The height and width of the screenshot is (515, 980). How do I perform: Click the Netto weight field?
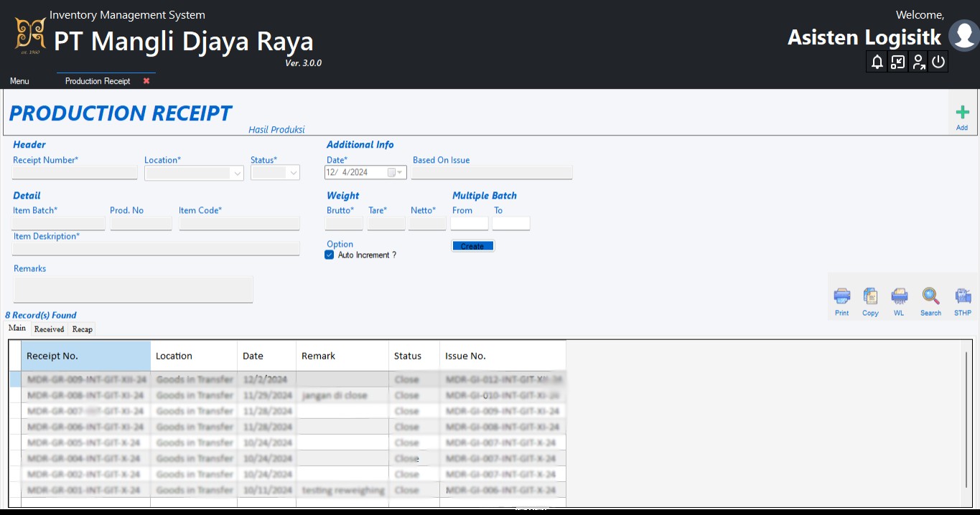point(428,224)
